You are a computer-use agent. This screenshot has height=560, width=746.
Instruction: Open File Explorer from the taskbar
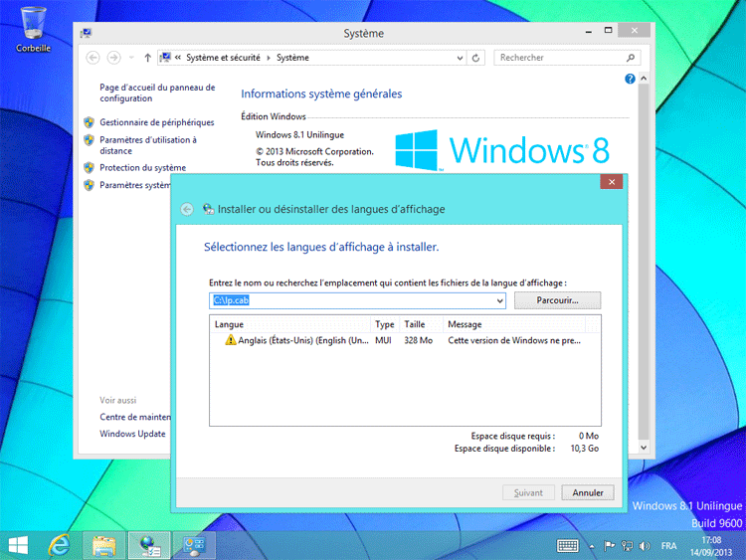pyautogui.click(x=104, y=545)
